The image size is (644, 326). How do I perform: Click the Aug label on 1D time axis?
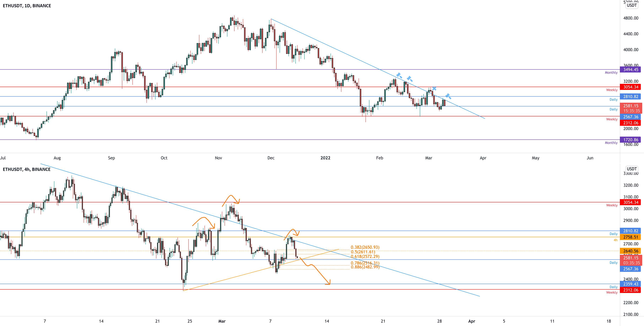point(57,158)
